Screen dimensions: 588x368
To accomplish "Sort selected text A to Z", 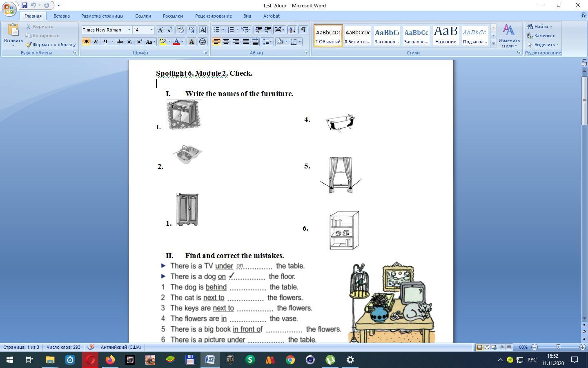I will point(292,30).
